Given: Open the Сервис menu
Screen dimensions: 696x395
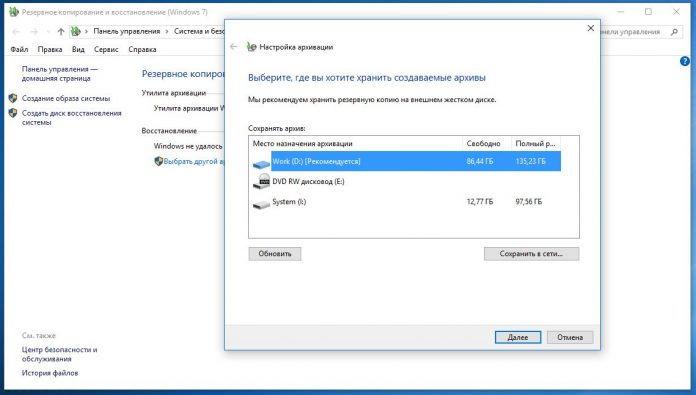Looking at the screenshot, I should click(106, 49).
